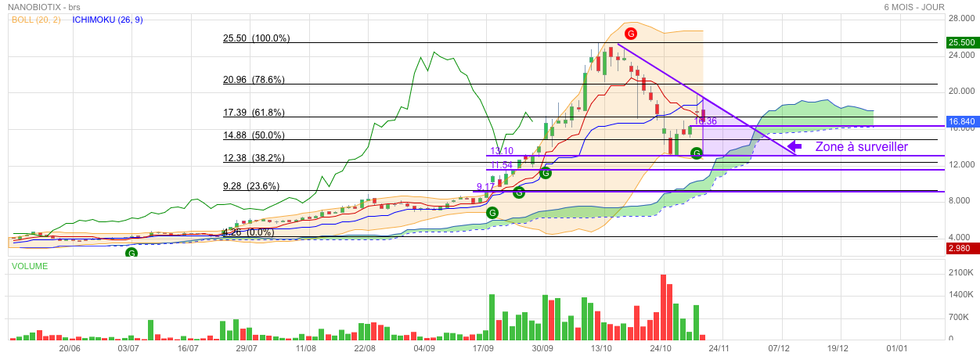Click the 13/10 date on the time axis
The image size is (980, 356).
tap(601, 347)
